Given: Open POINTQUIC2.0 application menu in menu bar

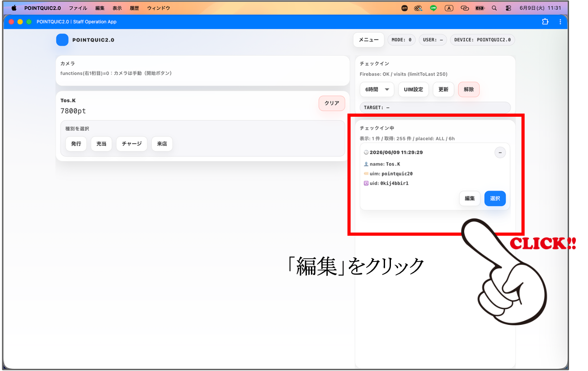Looking at the screenshot, I should (42, 8).
